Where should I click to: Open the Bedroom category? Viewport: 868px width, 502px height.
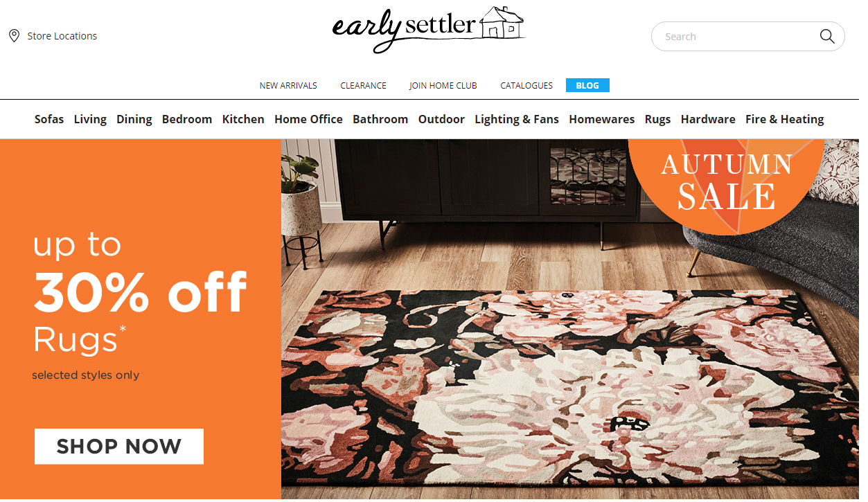pos(187,119)
